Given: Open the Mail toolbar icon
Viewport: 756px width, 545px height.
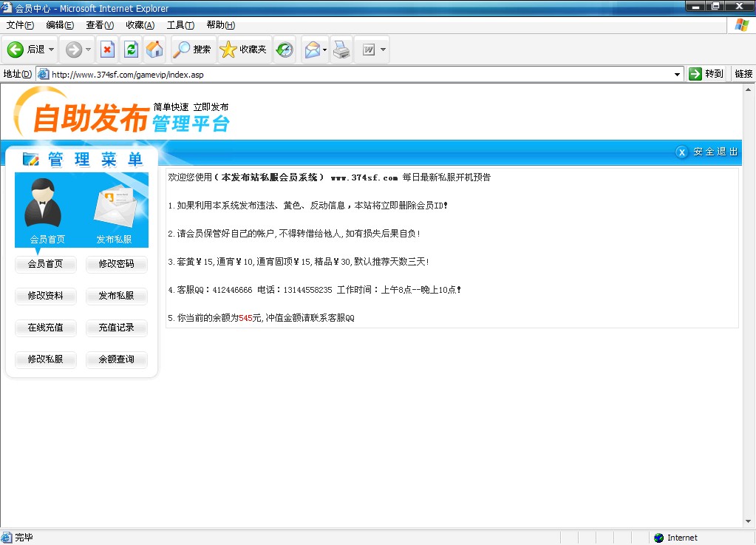Looking at the screenshot, I should point(312,50).
